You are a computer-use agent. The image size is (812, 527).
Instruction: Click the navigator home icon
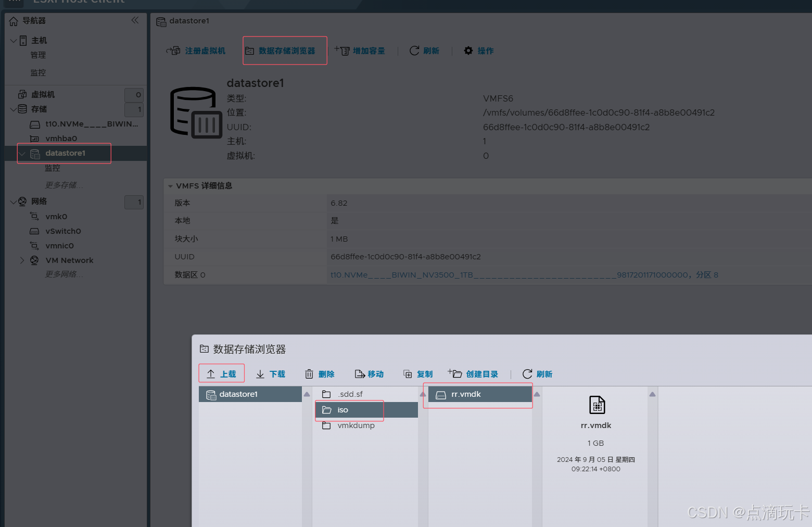coord(14,21)
